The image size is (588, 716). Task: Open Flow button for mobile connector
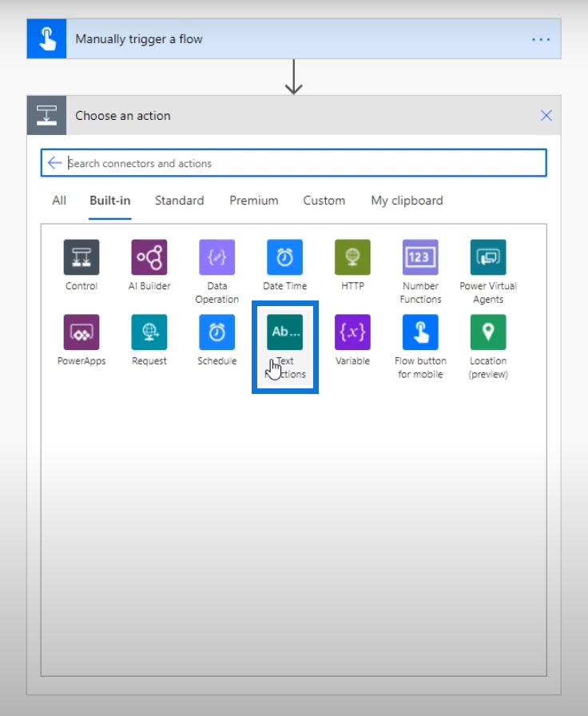[x=420, y=332]
